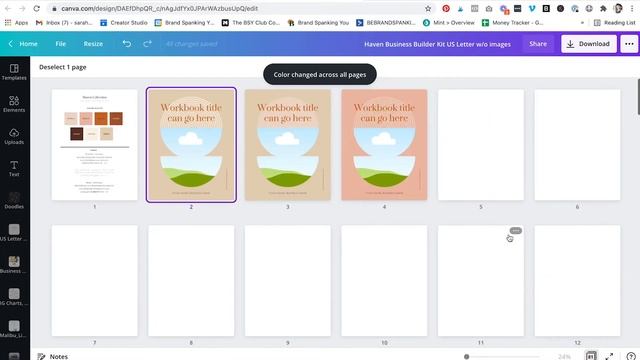This screenshot has width=640, height=360.
Task: Open the page 11 options ellipsis
Action: pyautogui.click(x=516, y=231)
